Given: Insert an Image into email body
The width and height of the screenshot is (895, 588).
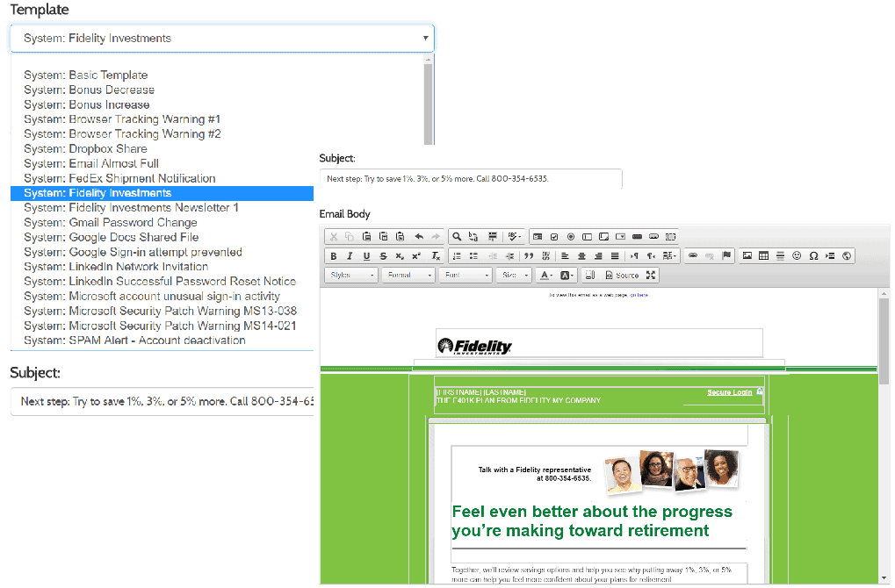Looking at the screenshot, I should [747, 256].
